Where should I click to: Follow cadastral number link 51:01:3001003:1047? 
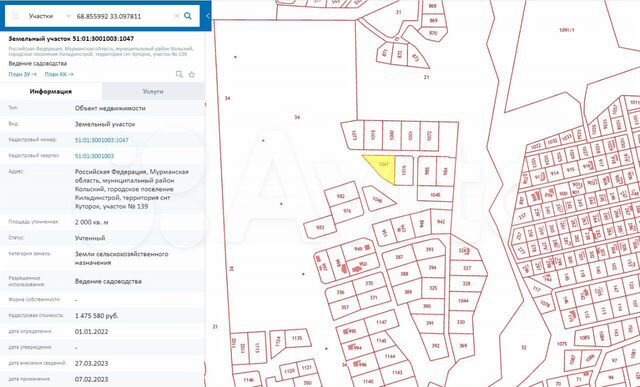click(102, 140)
